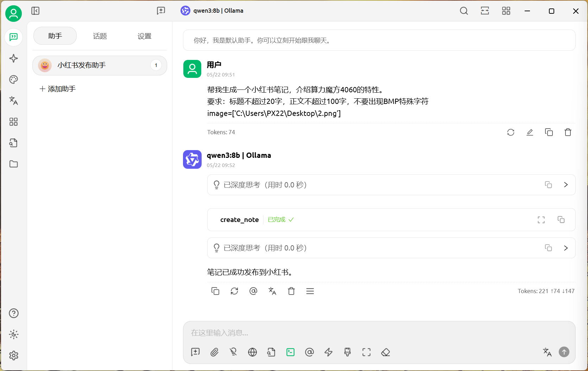Select a model with the @ mention icon
This screenshot has height=371, width=588.
[x=309, y=352]
